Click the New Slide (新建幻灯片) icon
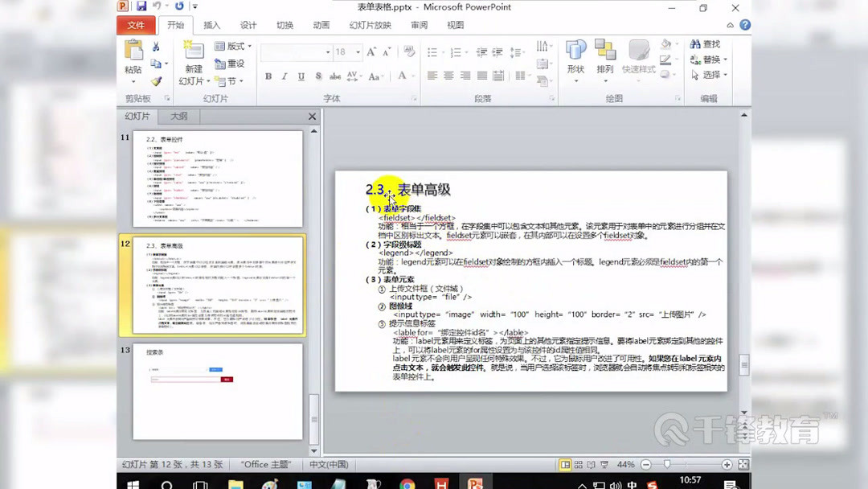 [x=193, y=56]
